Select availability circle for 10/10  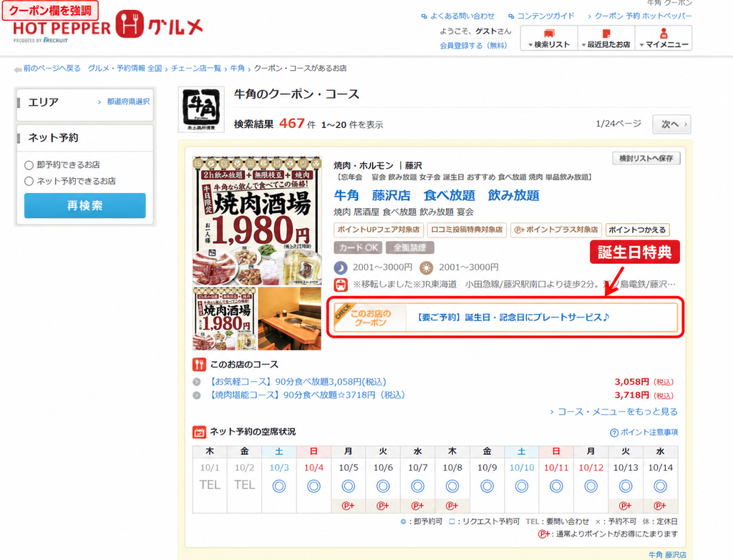[522, 486]
